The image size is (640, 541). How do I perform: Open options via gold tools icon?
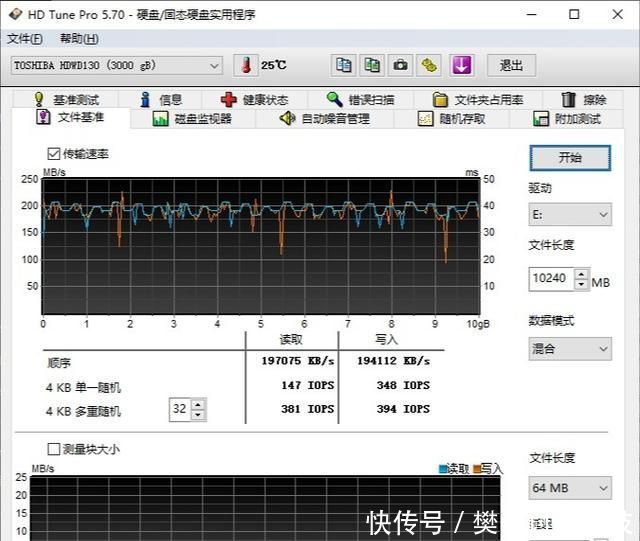tap(429, 65)
